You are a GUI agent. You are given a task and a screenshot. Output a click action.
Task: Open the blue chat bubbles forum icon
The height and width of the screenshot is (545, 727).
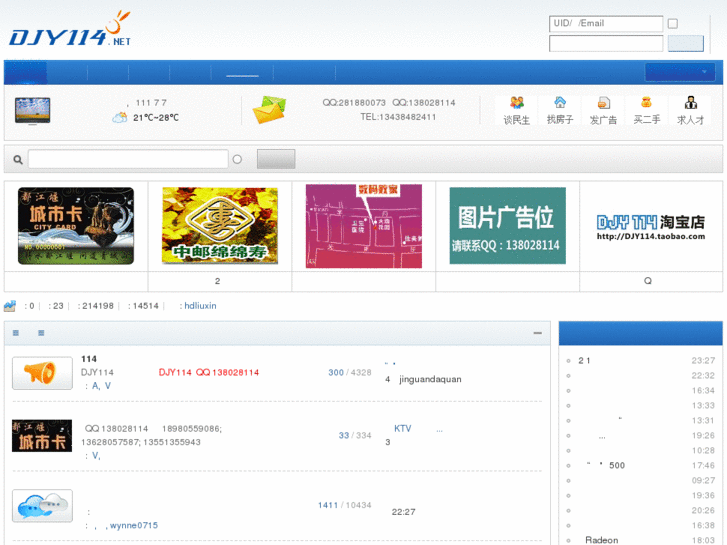[42, 506]
